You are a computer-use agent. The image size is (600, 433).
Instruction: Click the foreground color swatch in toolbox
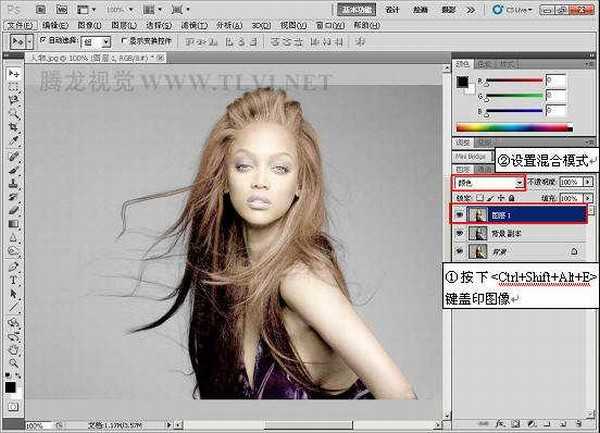pyautogui.click(x=10, y=387)
